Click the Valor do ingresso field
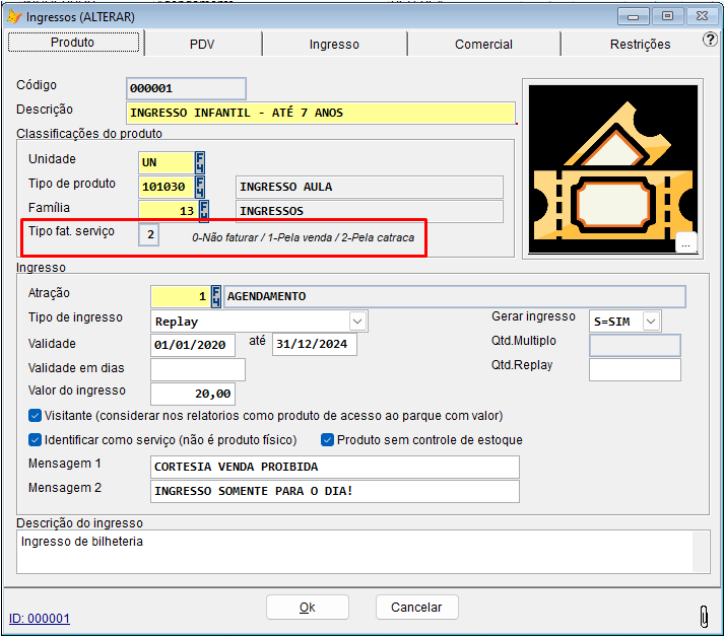Screen dimensions: 724x636 click(x=193, y=394)
